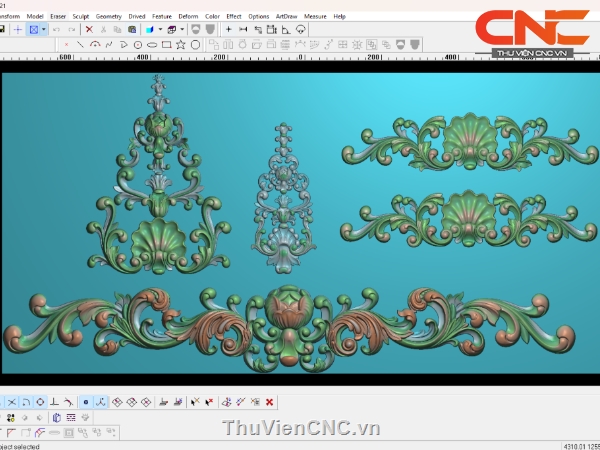Image resolution: width=600 pixels, height=450 pixels.
Task: Expand the zoom window dropdown arrow
Action: 43,30
